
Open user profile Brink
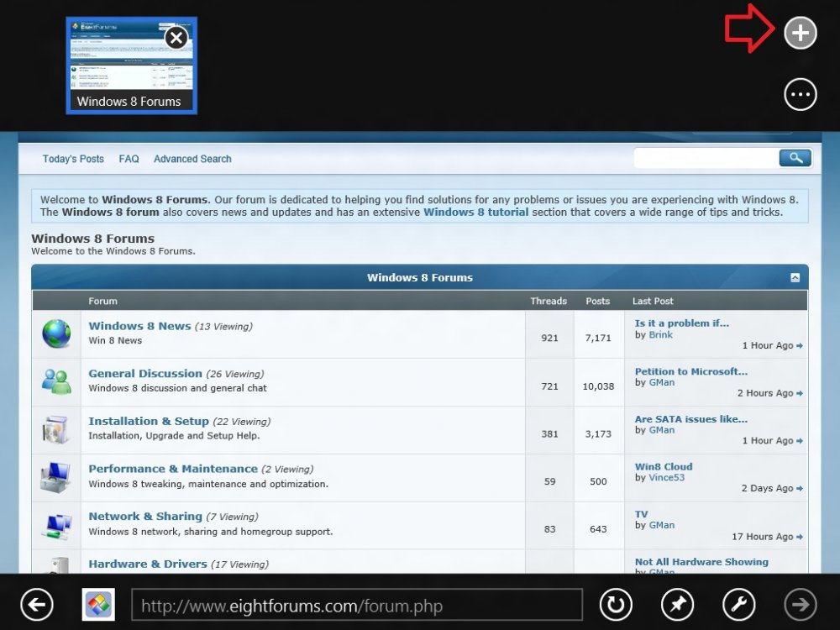660,335
